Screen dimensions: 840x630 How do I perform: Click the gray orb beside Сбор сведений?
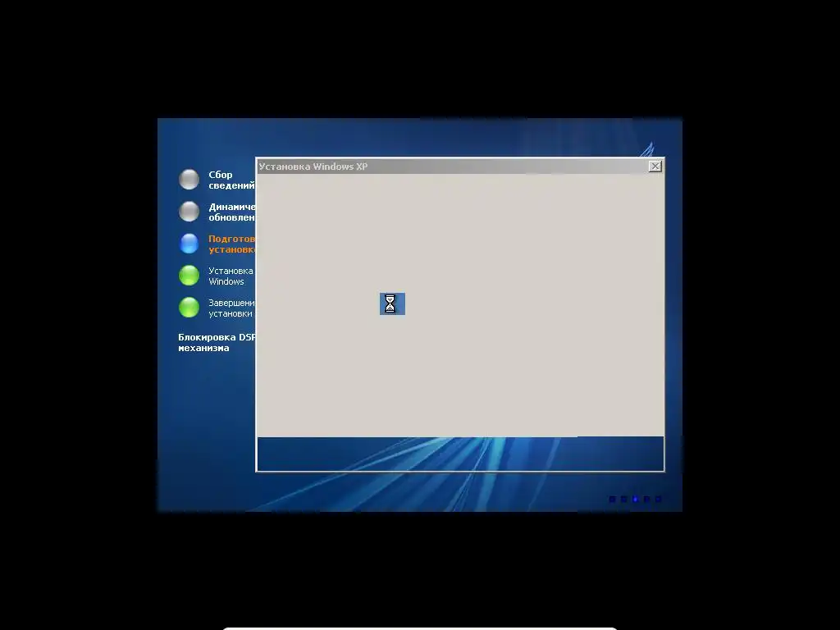click(189, 180)
